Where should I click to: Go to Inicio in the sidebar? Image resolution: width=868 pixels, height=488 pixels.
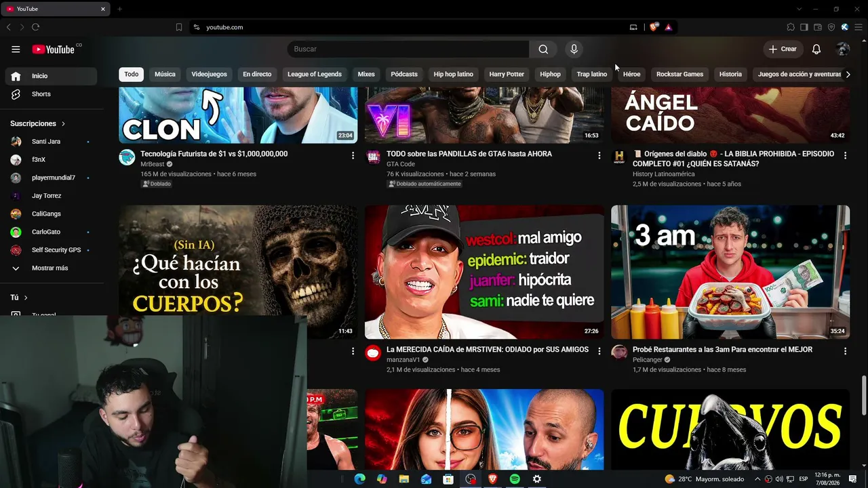pos(50,76)
